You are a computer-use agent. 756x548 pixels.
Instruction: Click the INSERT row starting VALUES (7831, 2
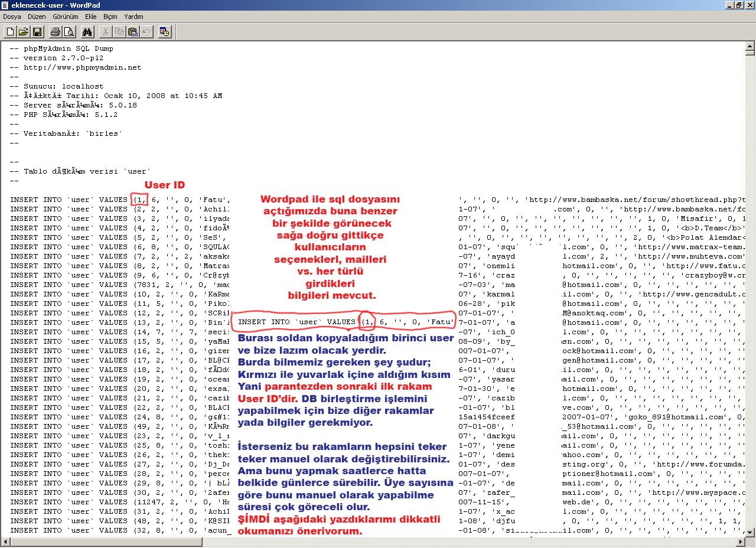coord(120,285)
